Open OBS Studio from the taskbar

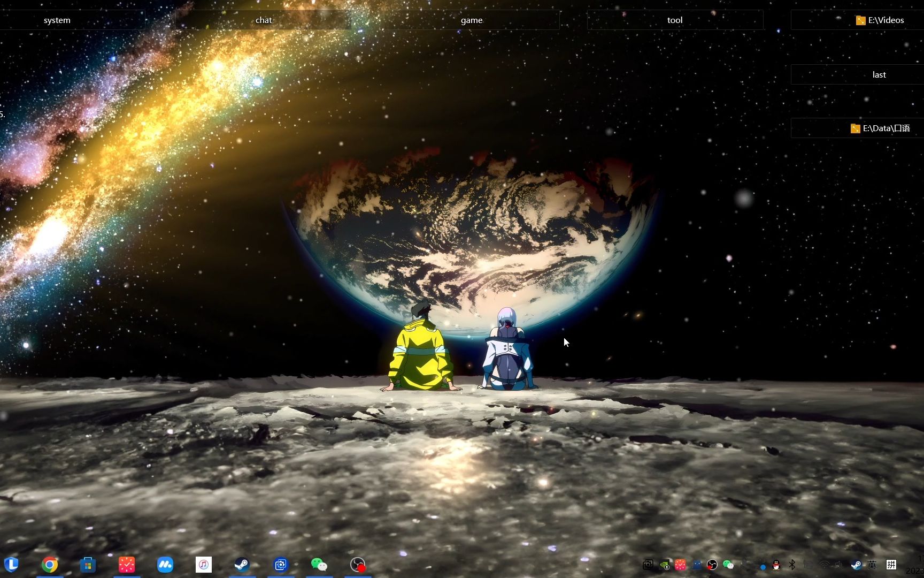point(358,564)
